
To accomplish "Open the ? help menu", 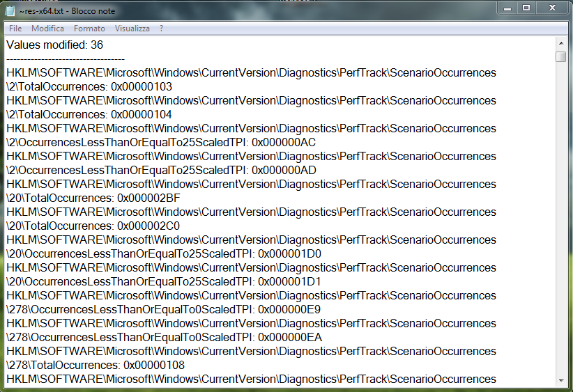I will (161, 29).
